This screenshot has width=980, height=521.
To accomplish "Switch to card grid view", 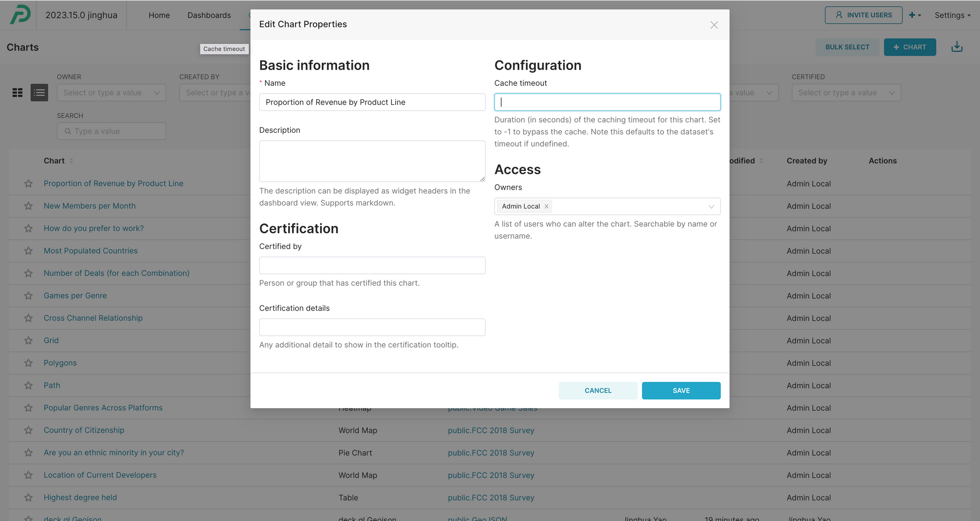I will [17, 92].
